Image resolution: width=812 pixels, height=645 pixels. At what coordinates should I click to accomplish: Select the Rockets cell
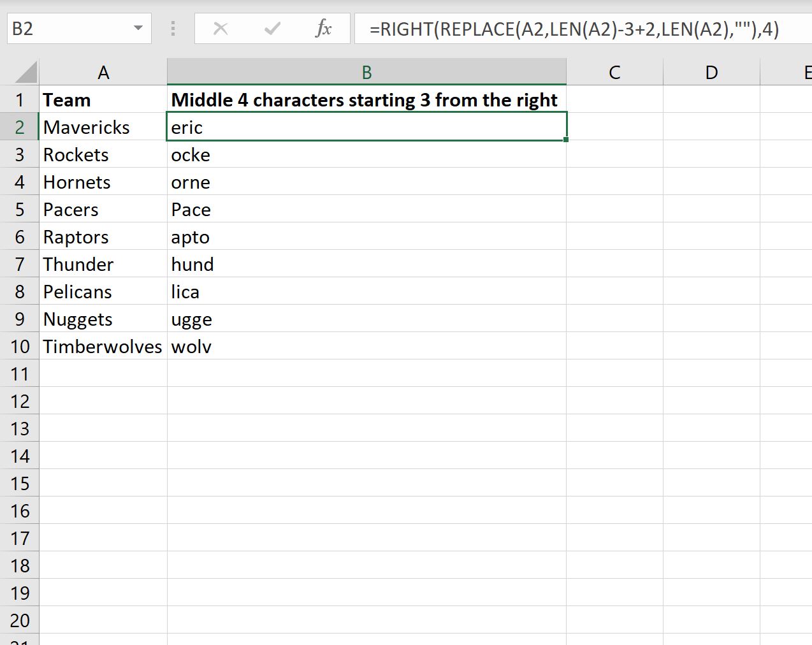(x=103, y=154)
